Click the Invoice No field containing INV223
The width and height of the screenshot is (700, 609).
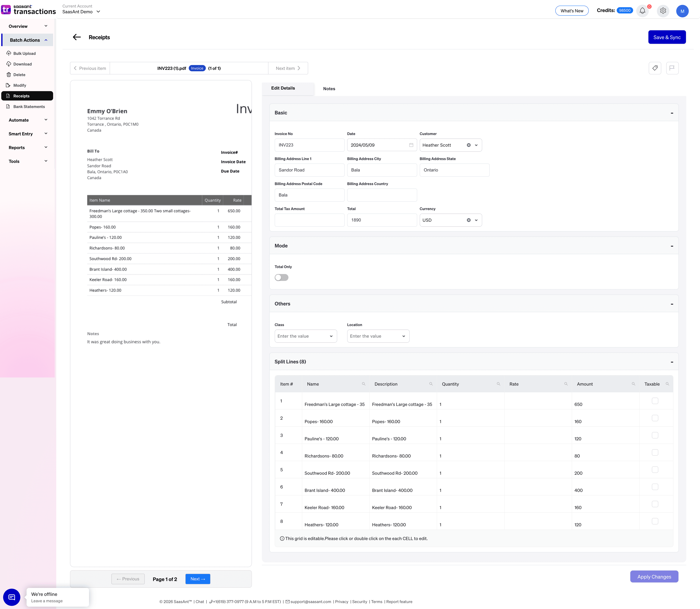pyautogui.click(x=309, y=145)
